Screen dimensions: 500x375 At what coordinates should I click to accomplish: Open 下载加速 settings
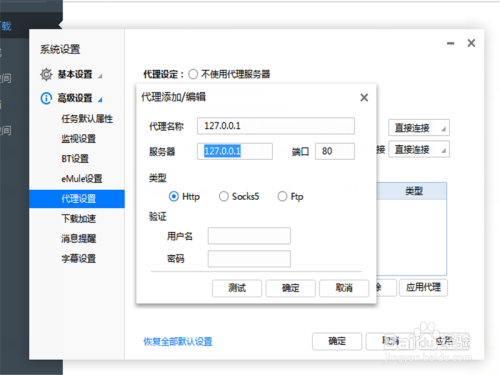[78, 219]
